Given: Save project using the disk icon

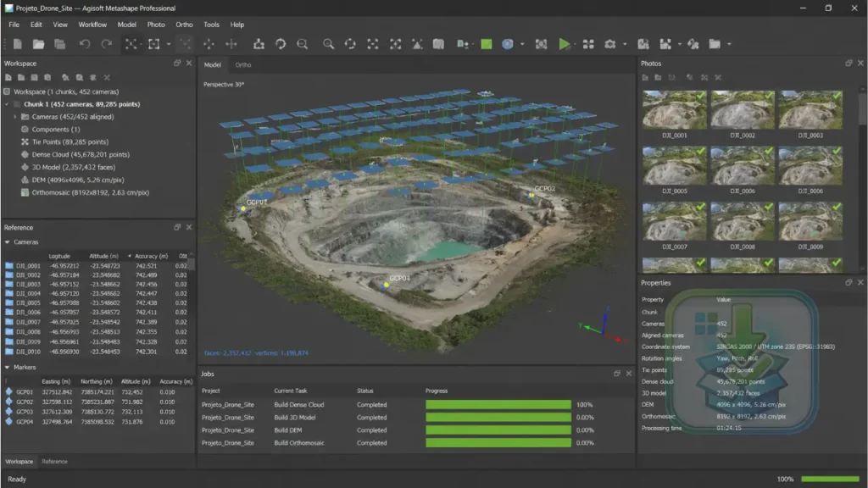Looking at the screenshot, I should click(x=60, y=44).
